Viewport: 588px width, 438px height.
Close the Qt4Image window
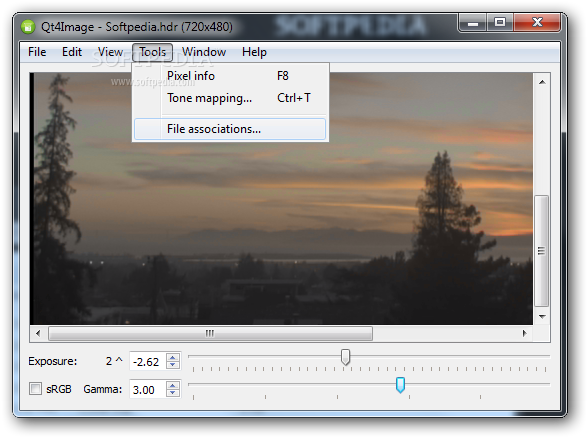[537, 23]
